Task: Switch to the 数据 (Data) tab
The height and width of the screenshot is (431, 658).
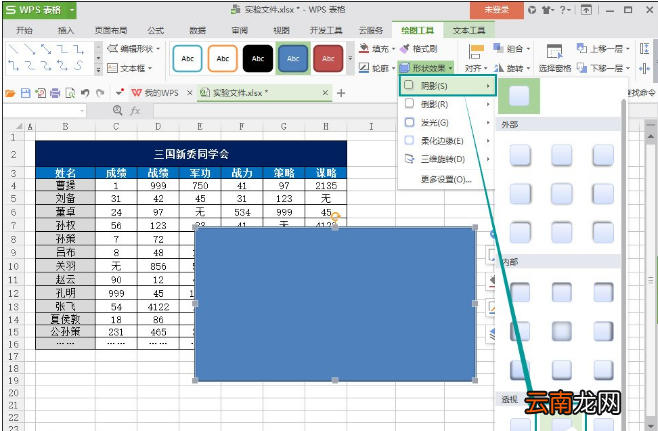Action: (197, 30)
